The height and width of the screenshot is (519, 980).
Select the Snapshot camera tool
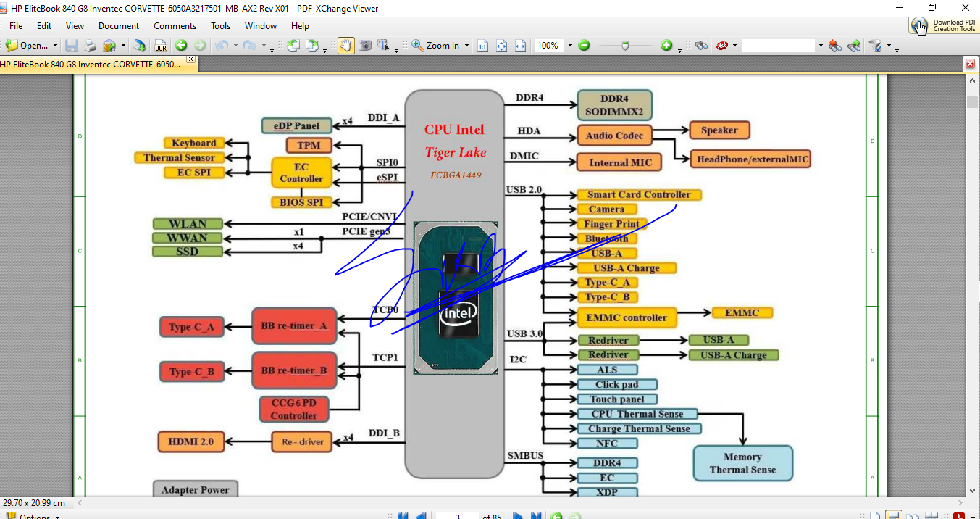[365, 45]
